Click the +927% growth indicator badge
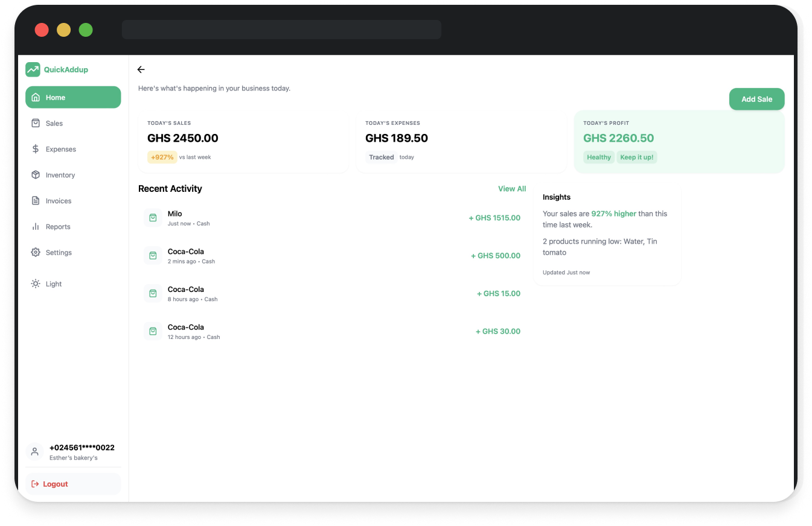The image size is (812, 526). pyautogui.click(x=162, y=157)
